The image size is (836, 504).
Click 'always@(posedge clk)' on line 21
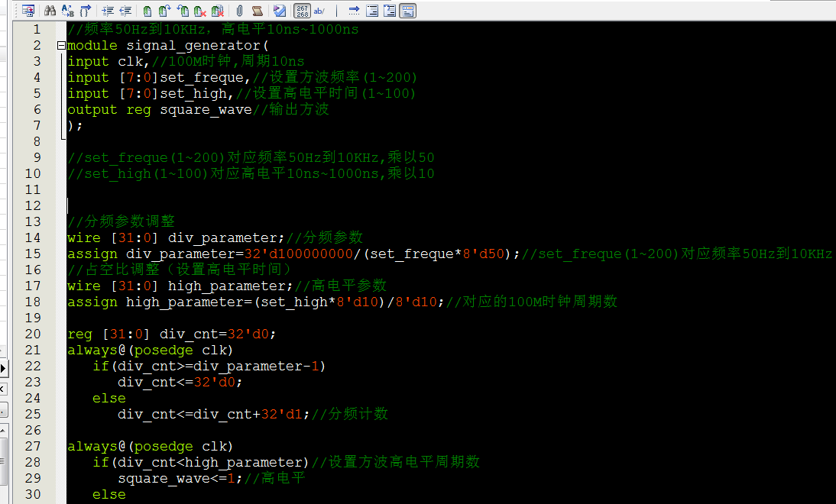(x=151, y=351)
